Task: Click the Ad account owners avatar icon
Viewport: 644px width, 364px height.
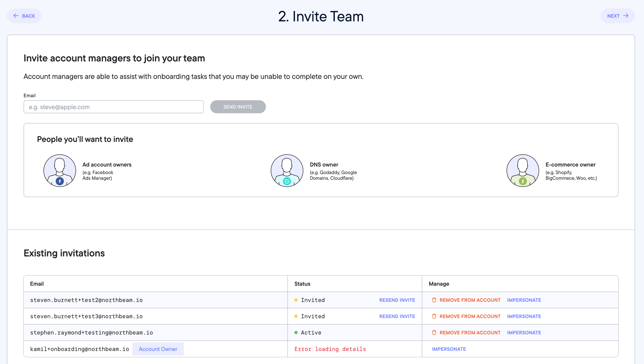Action: pyautogui.click(x=60, y=170)
